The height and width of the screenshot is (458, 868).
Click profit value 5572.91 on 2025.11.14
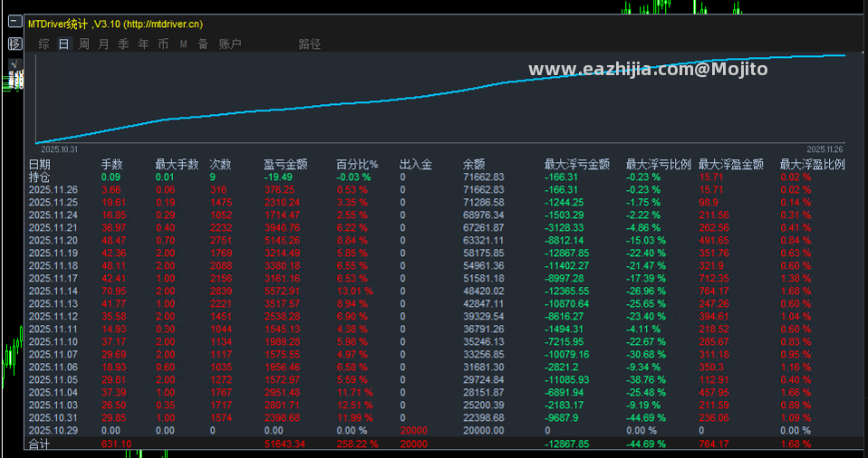click(283, 291)
